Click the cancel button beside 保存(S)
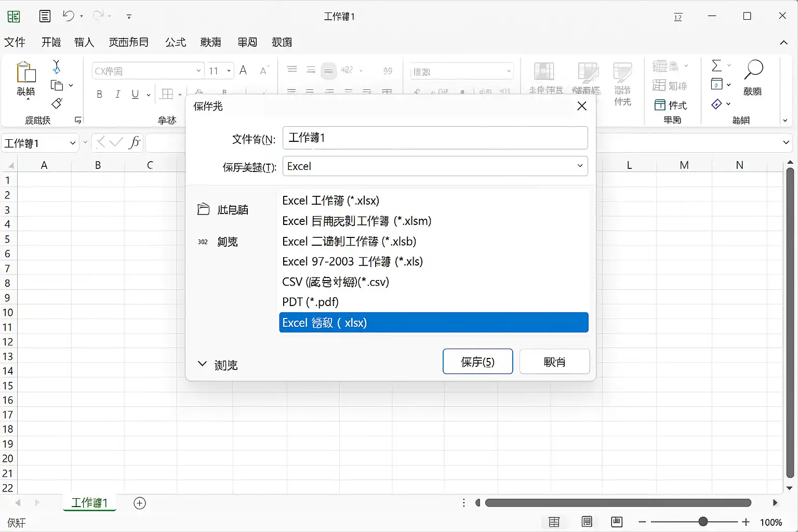Viewport: 798px width, 532px height. (x=554, y=362)
